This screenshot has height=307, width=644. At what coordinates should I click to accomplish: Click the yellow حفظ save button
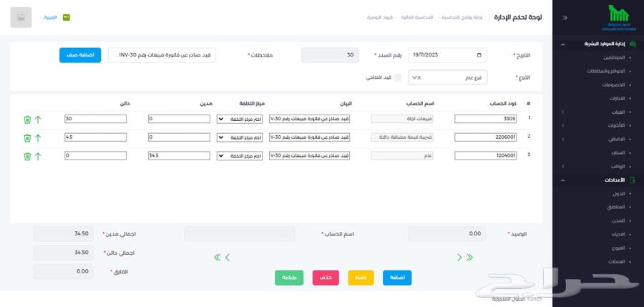tap(361, 278)
